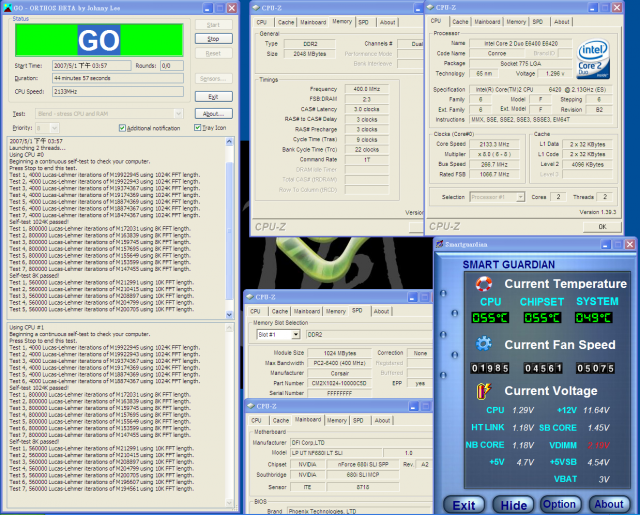This screenshot has height=515, width=640.
Task: Click the CPU-Z processor window title icon
Action: tap(430, 7)
